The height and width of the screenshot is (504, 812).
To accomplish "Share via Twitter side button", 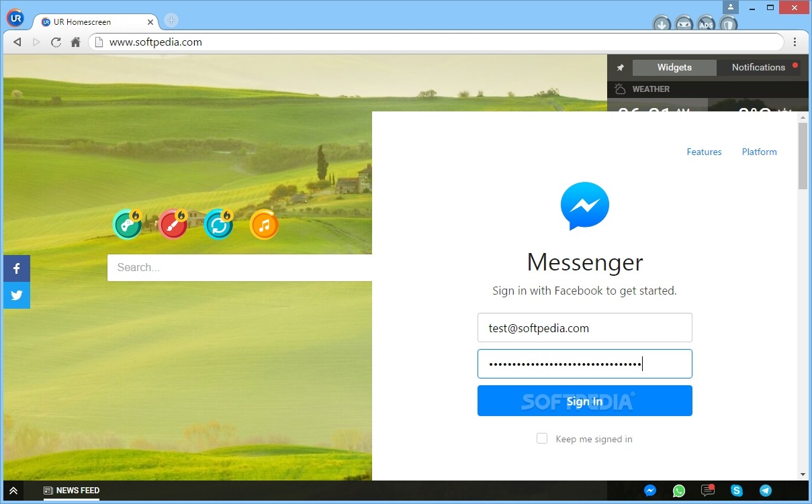I will click(x=17, y=295).
